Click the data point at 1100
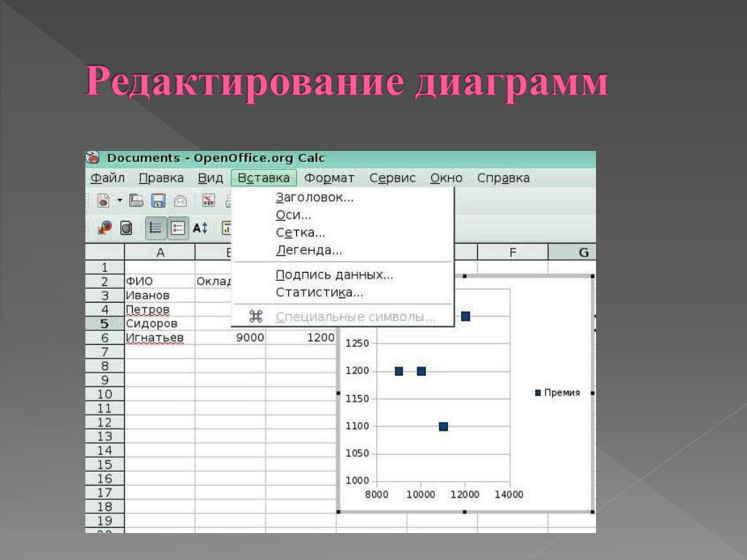 click(443, 426)
